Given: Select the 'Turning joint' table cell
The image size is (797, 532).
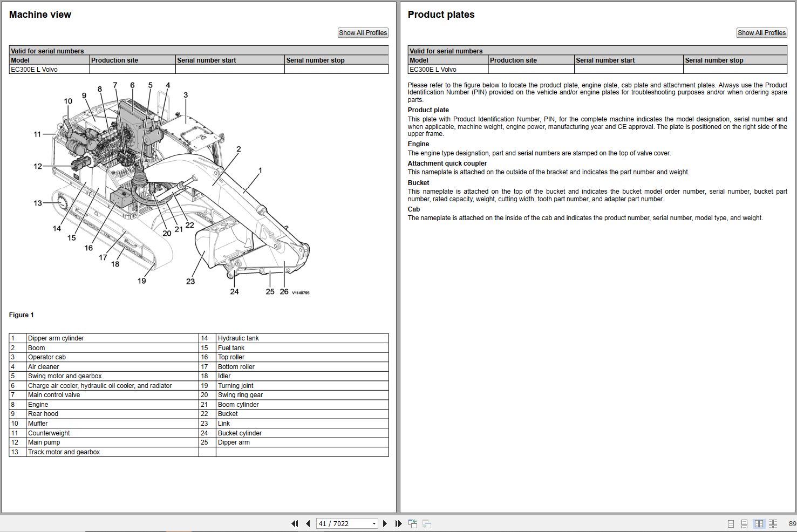Looking at the screenshot, I should point(302,386).
